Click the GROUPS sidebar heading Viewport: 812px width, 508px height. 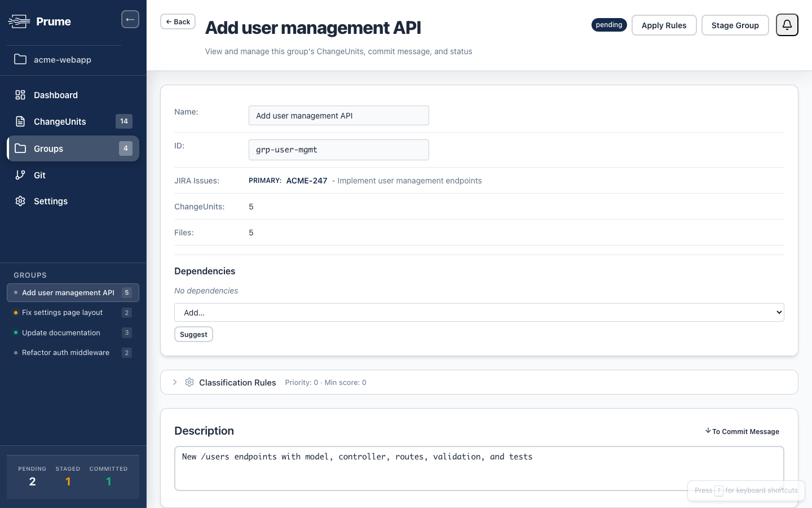pyautogui.click(x=30, y=275)
